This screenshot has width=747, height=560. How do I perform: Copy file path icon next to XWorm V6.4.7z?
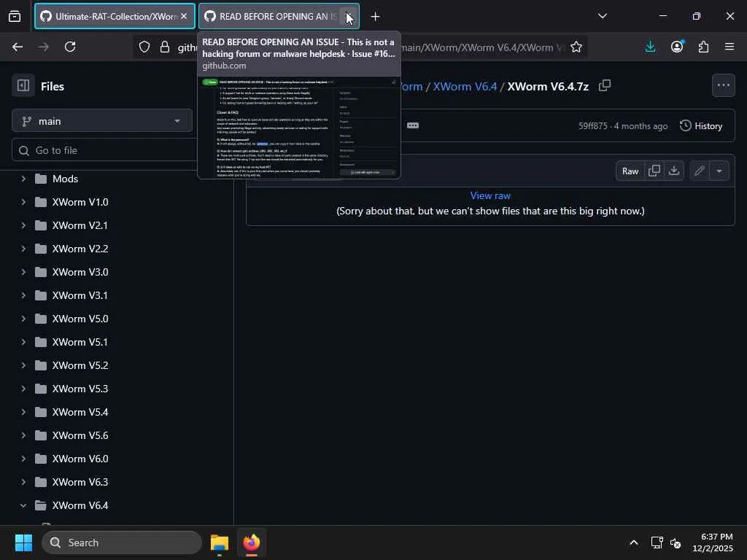[x=605, y=86]
